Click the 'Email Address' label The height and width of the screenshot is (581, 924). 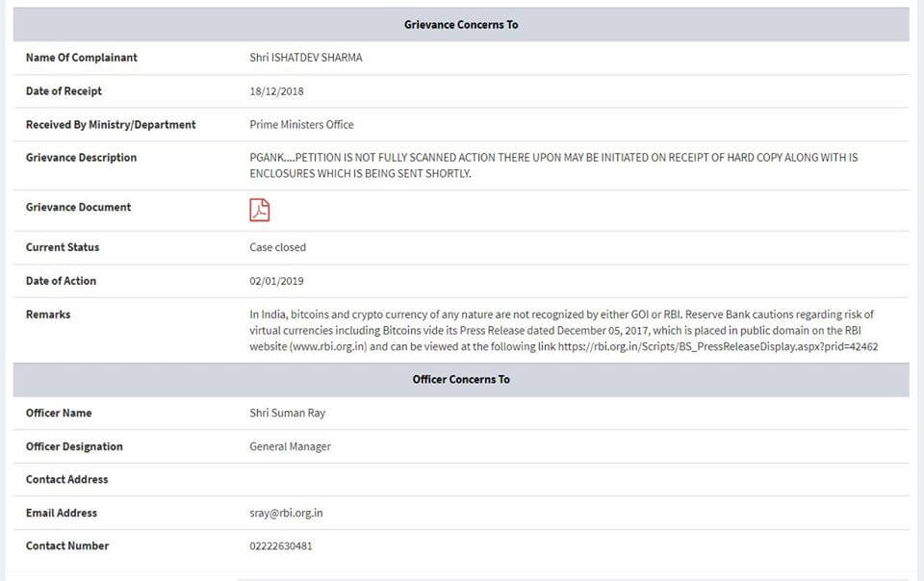62,513
